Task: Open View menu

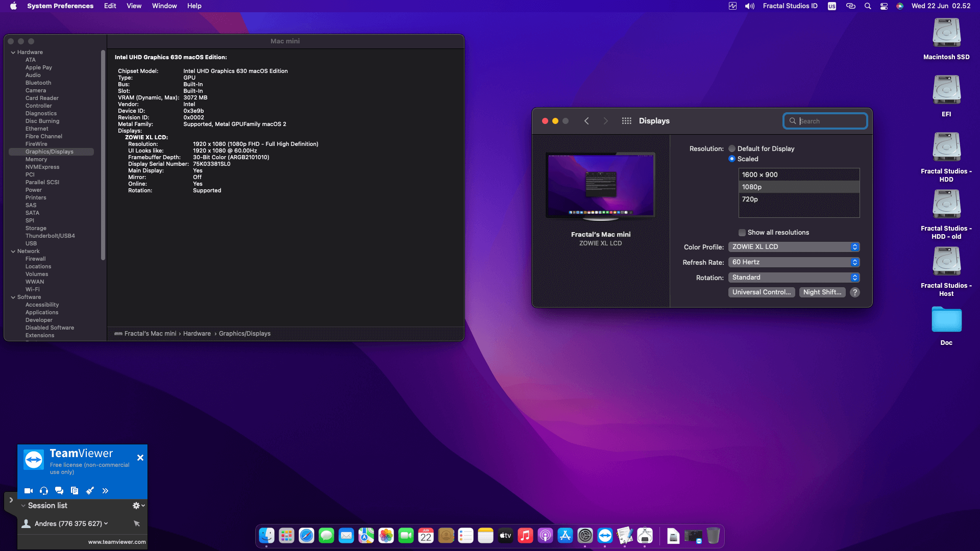Action: pyautogui.click(x=134, y=6)
